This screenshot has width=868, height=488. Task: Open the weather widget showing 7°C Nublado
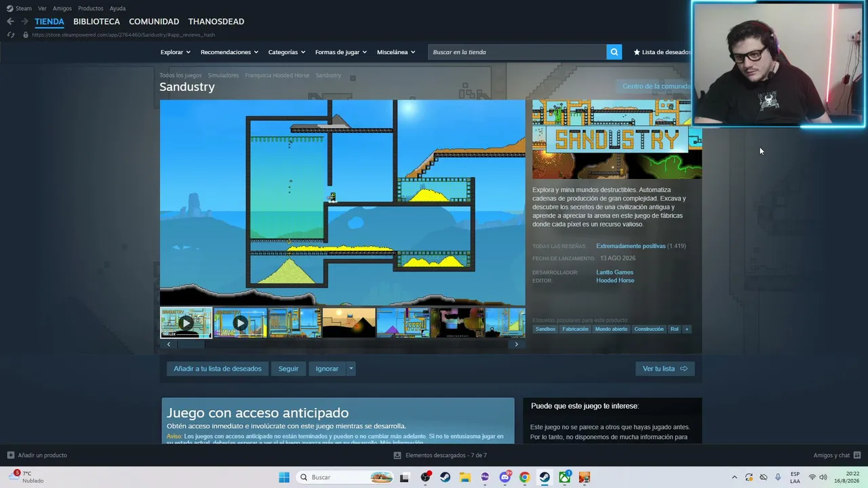(x=27, y=477)
